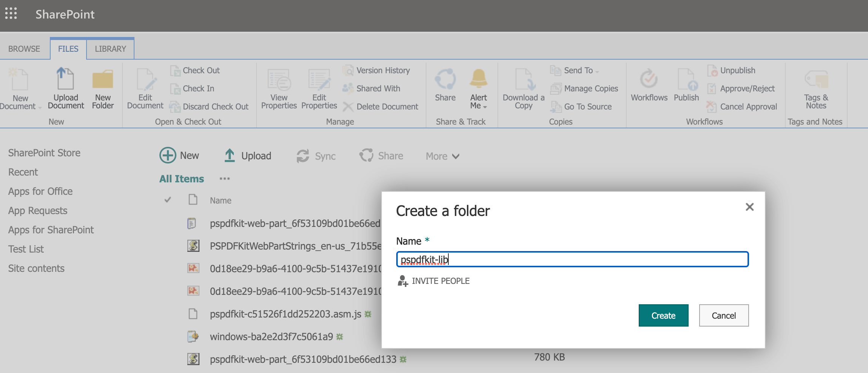Close the Create a folder dialog

[x=750, y=207]
